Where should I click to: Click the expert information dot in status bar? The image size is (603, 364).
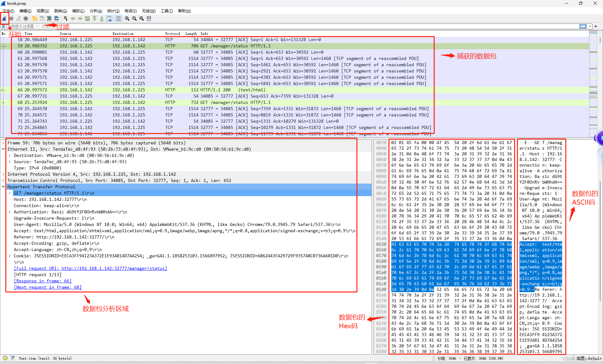click(5, 358)
